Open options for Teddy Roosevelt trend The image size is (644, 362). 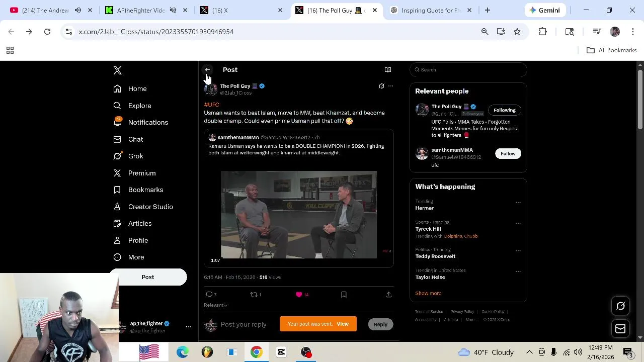click(x=518, y=251)
